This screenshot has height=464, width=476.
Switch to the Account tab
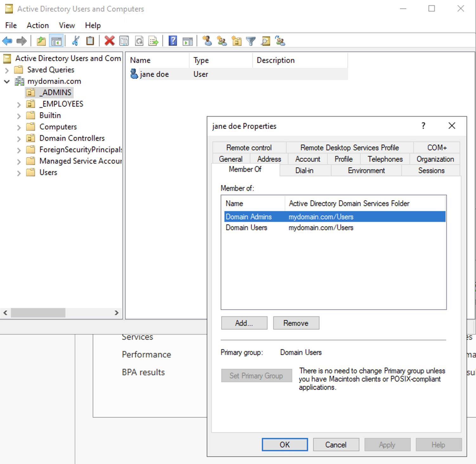307,159
